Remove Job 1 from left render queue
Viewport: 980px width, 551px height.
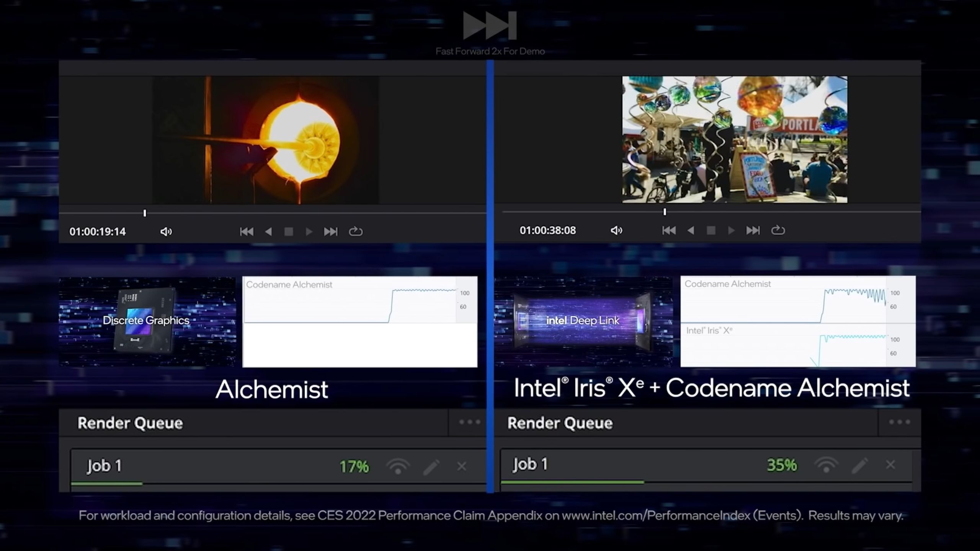[462, 466]
